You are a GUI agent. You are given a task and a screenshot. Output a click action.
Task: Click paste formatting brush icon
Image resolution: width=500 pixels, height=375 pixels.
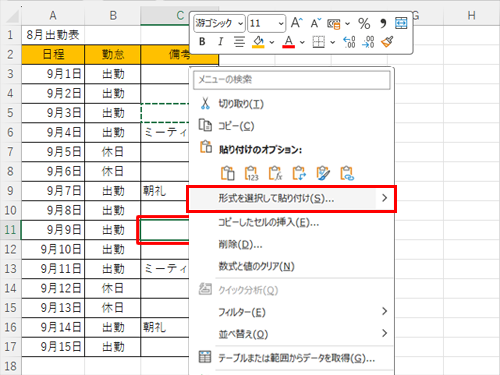(x=323, y=173)
